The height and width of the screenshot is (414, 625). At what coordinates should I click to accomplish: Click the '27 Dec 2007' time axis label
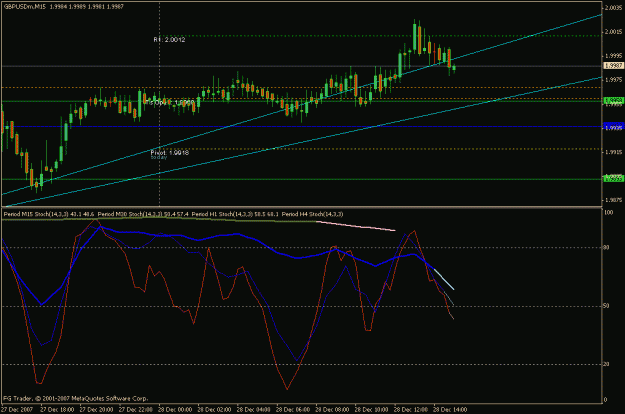[x=17, y=410]
